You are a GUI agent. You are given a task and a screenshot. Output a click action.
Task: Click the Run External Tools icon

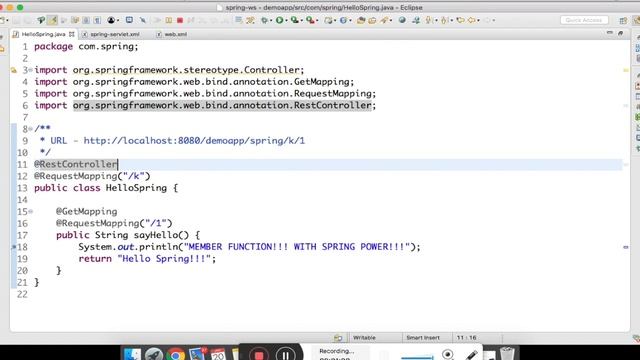[x=310, y=20]
